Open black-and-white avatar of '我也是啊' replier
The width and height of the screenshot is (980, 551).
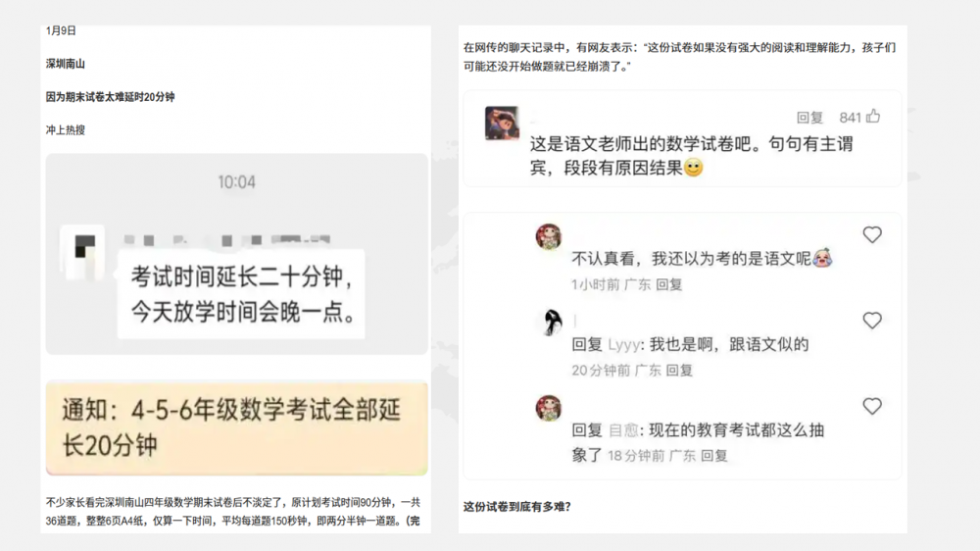point(551,323)
